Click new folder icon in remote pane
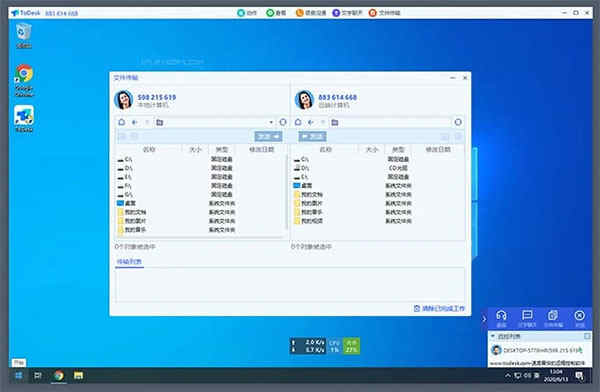 335,122
